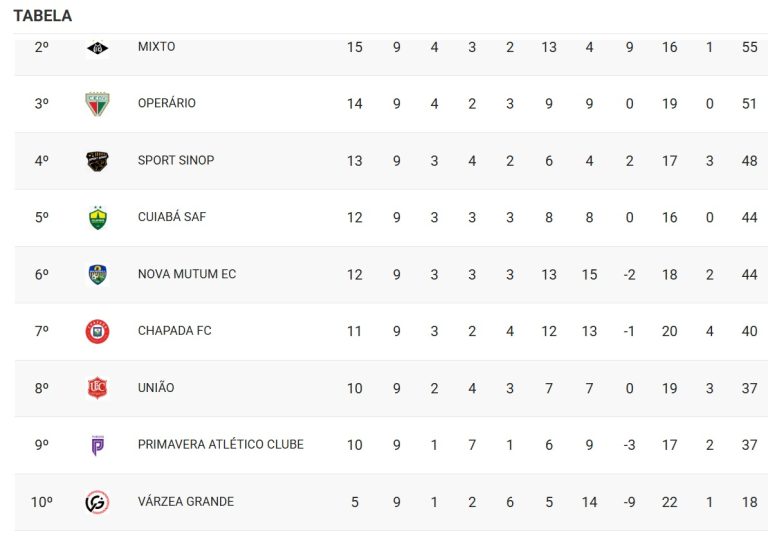Open the CHAPADA FC team link
The image size is (768, 536).
[175, 331]
